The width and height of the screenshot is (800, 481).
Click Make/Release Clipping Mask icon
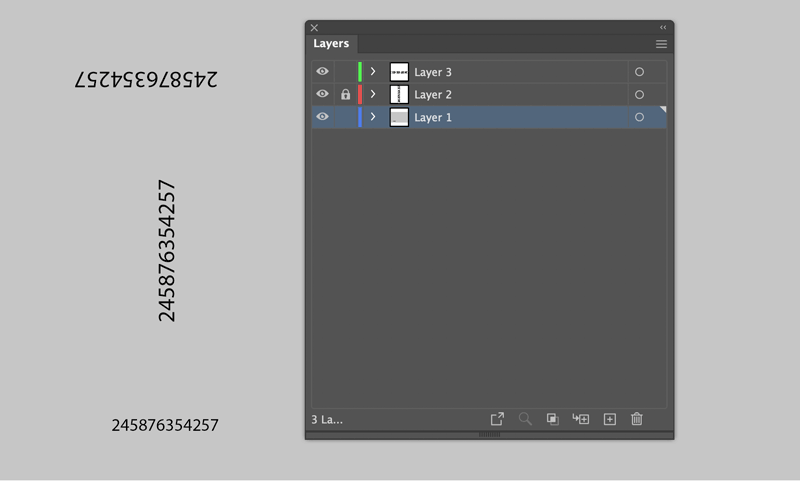click(553, 419)
